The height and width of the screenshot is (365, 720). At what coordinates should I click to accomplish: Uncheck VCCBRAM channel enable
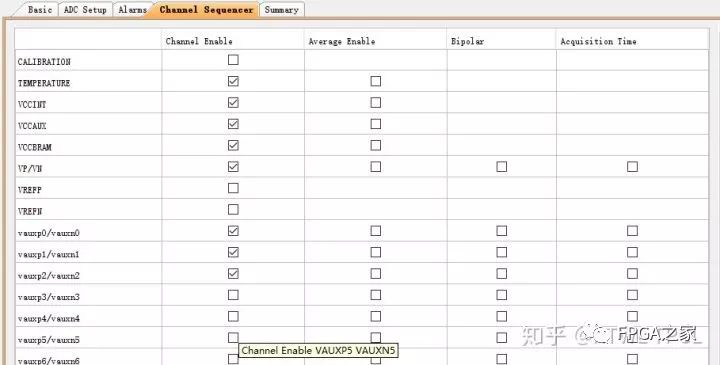click(x=233, y=145)
